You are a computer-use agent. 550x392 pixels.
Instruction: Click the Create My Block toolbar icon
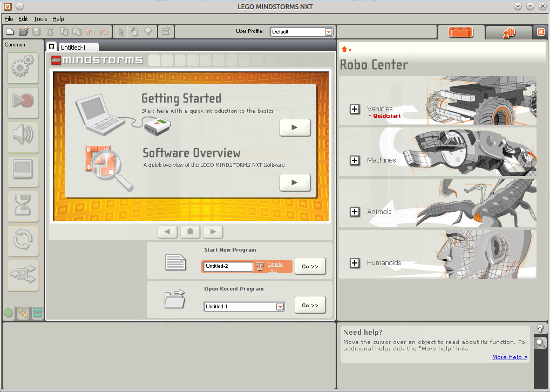coord(166,31)
